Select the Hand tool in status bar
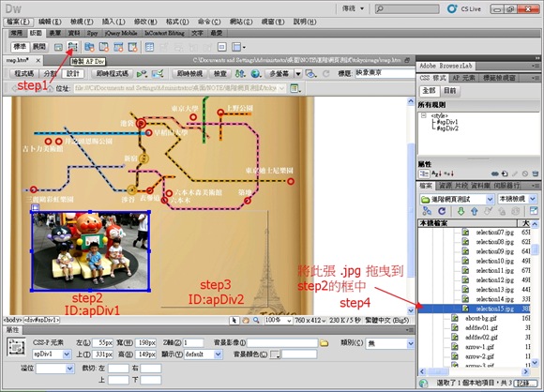 [246, 320]
